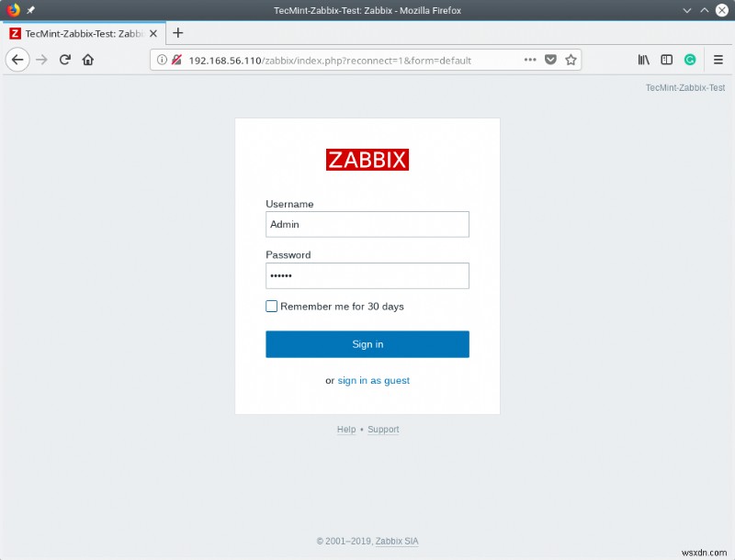Click the Firefox logo in title bar

[x=13, y=10]
